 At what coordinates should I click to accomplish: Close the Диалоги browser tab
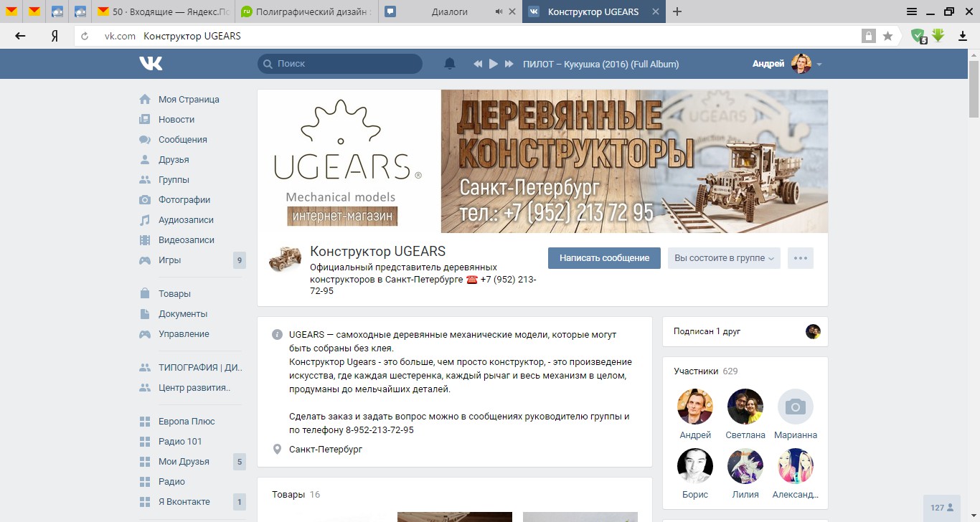coord(512,12)
